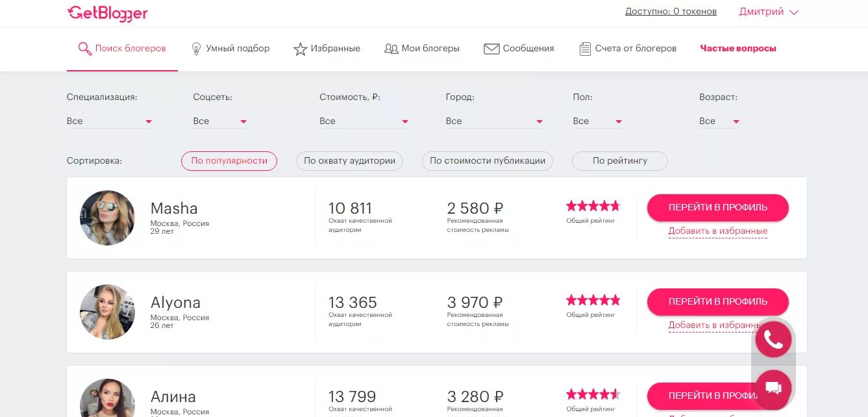Click the blogger invoices document icon

click(x=584, y=49)
